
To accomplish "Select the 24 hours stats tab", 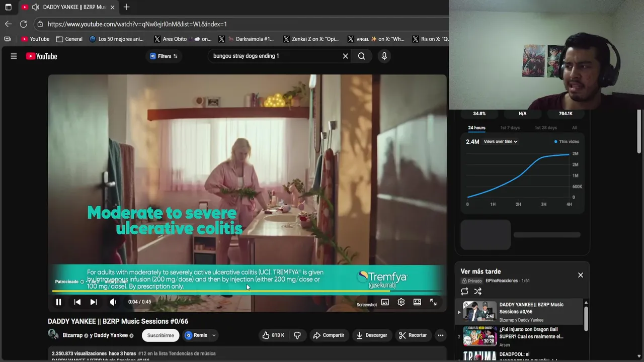I will (x=476, y=128).
